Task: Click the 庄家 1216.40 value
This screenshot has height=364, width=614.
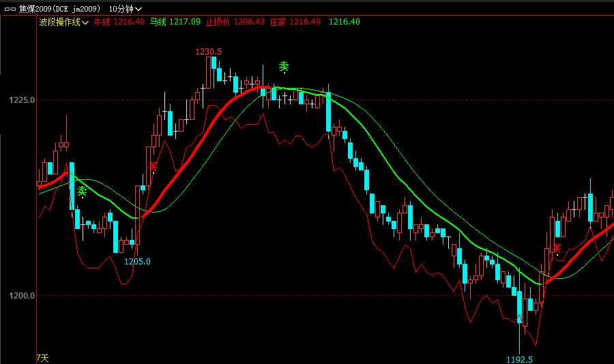Action: tap(295, 22)
